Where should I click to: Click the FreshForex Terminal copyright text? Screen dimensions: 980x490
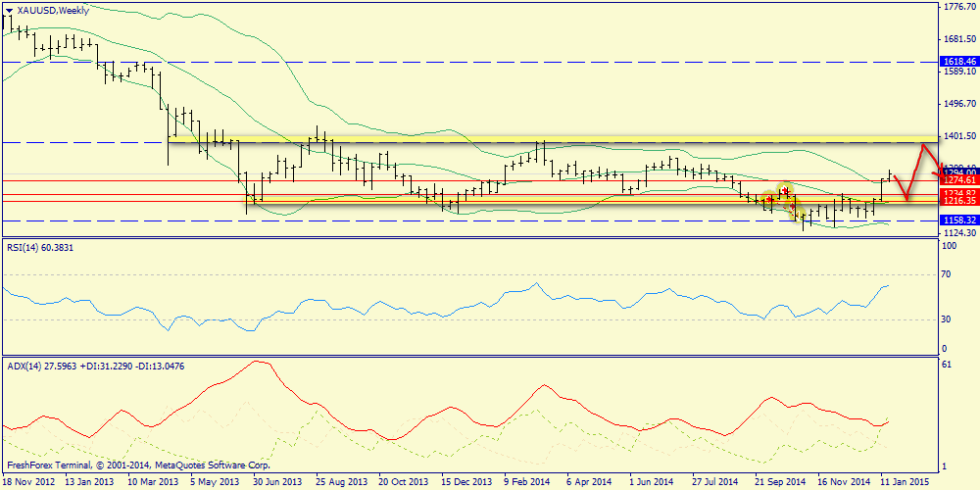138,465
